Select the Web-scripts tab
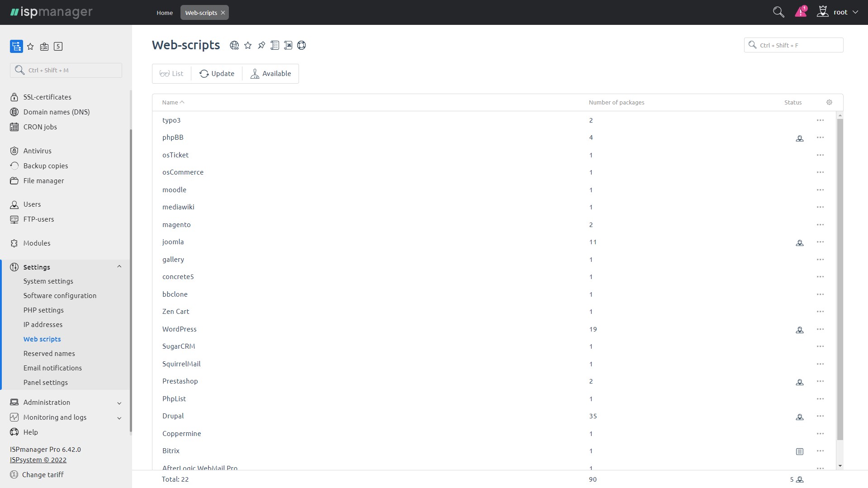This screenshot has height=488, width=868. [x=201, y=13]
